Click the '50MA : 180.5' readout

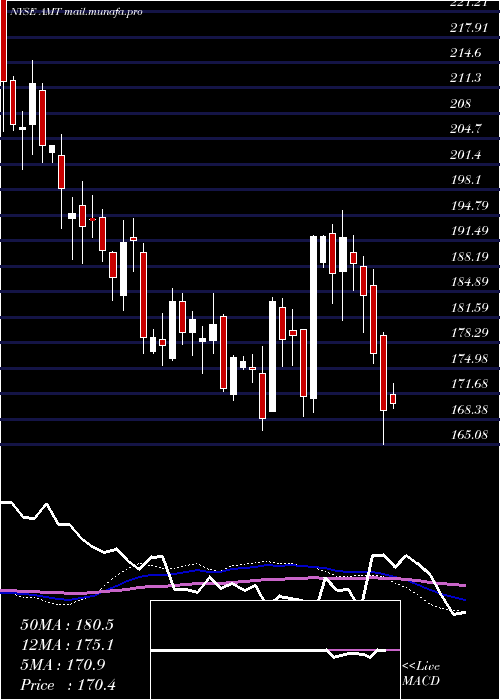(x=67, y=625)
